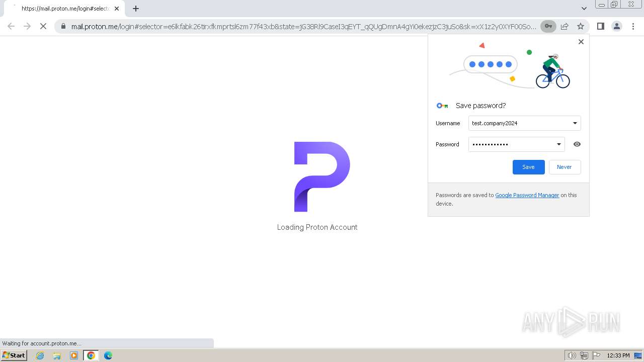The height and width of the screenshot is (362, 644).
Task: Open the side panel icon
Action: [x=600, y=26]
